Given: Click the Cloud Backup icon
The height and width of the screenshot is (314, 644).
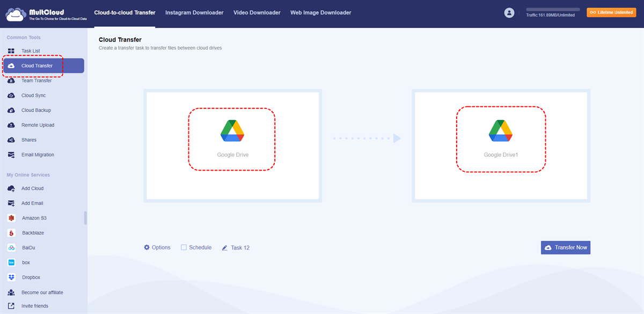Looking at the screenshot, I should 11,110.
